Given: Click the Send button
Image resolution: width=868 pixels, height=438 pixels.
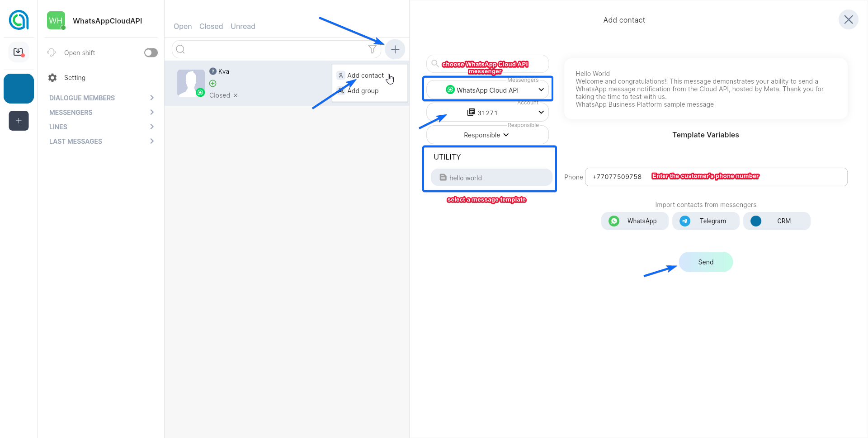Looking at the screenshot, I should [705, 262].
